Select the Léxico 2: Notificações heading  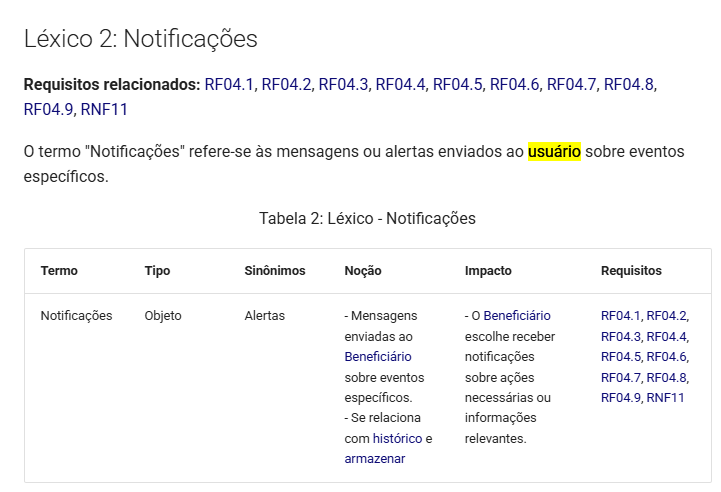(x=141, y=39)
